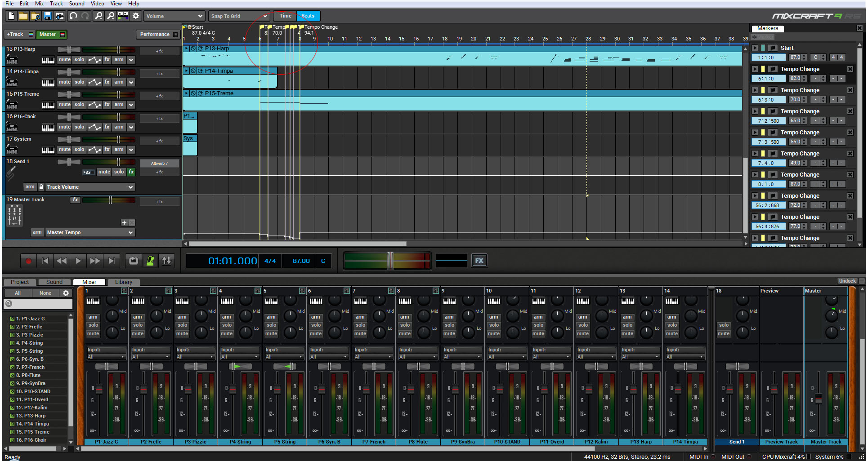Toggle the metronome icon
Image resolution: width=868 pixels, height=461 pixels.
coord(150,261)
